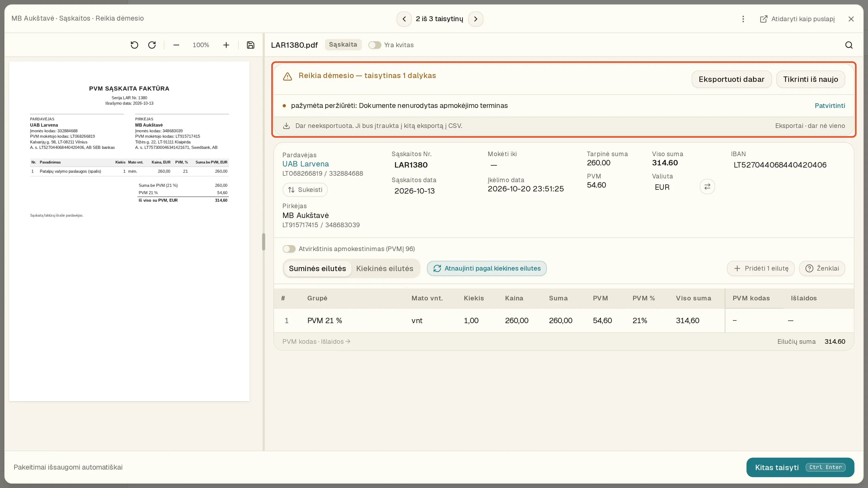Image resolution: width=868 pixels, height=488 pixels.
Task: Rotate the document clockwise
Action: click(x=152, y=45)
